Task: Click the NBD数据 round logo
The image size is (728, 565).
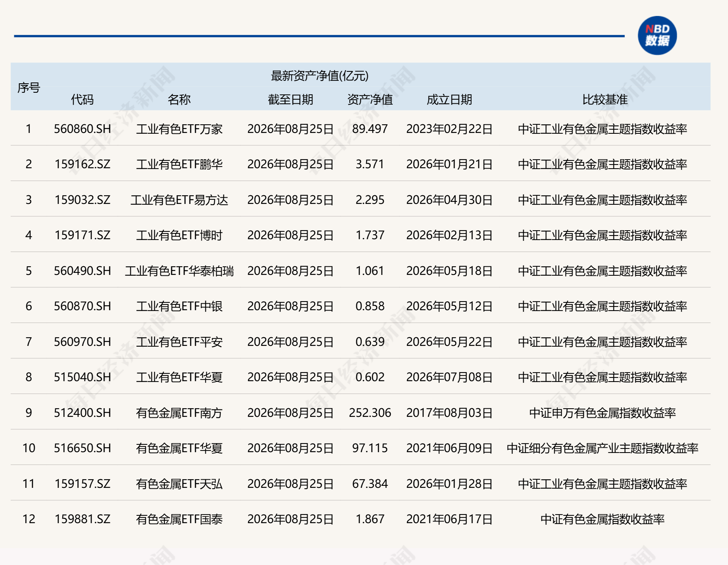Action: coord(657,35)
